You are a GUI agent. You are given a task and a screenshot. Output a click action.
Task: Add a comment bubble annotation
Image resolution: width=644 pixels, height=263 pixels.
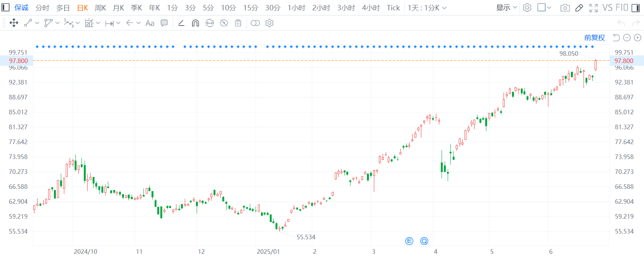tap(164, 23)
